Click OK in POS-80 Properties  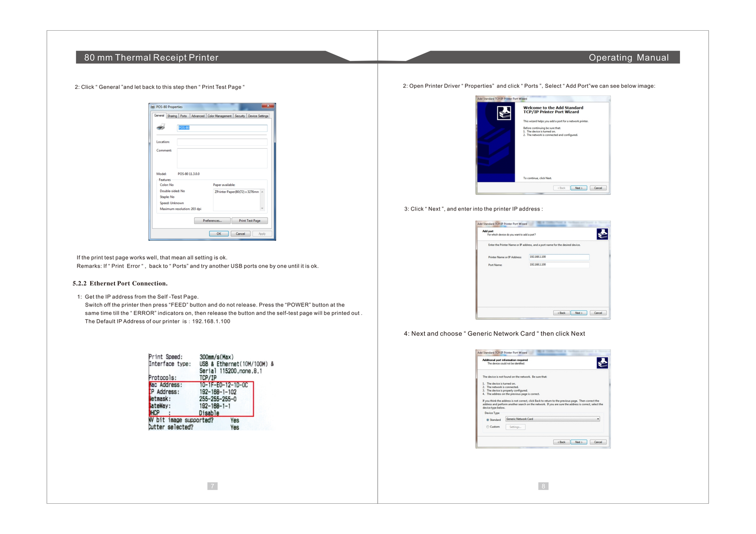(219, 234)
